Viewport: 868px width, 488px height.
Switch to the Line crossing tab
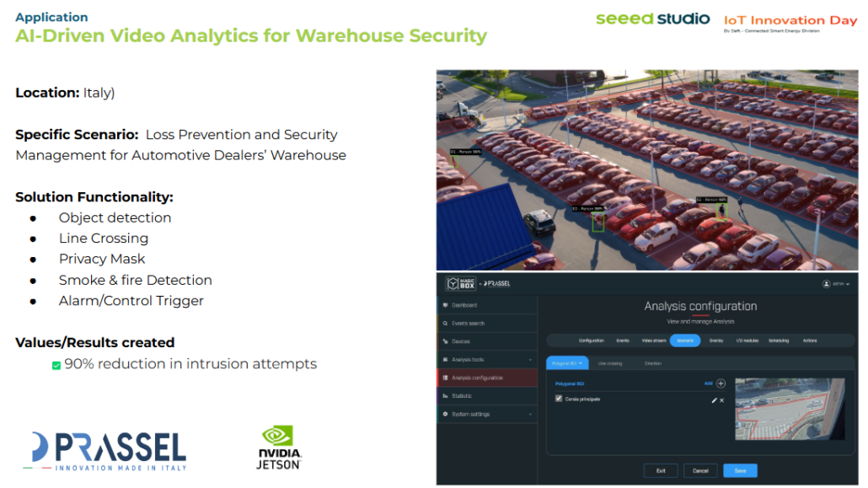click(x=609, y=363)
